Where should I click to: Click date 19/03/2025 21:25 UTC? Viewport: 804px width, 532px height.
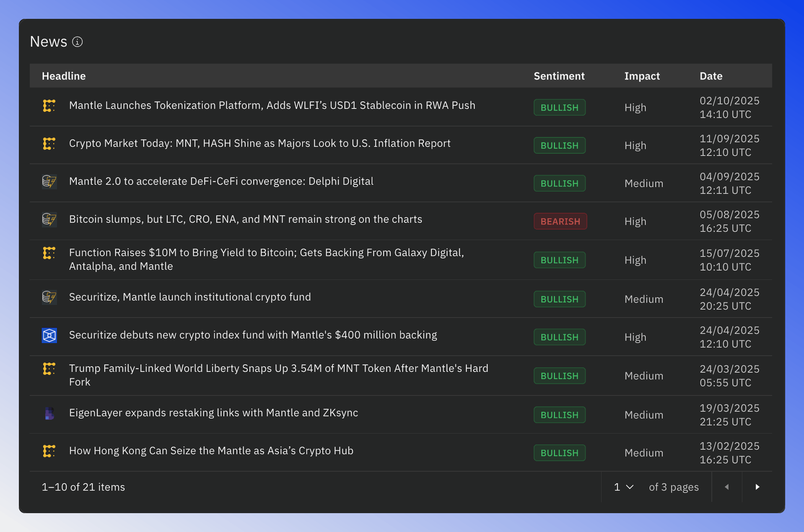[729, 415]
